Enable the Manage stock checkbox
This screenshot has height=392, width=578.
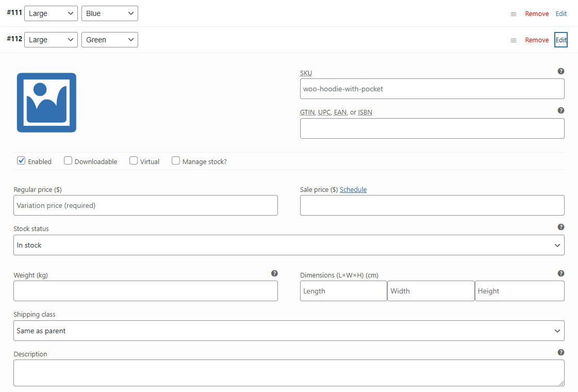176,161
